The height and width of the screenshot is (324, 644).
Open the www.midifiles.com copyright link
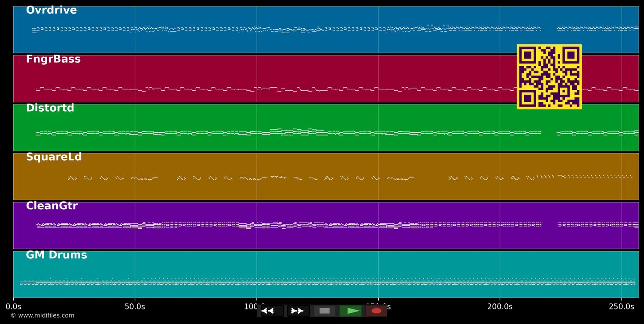[43, 316]
